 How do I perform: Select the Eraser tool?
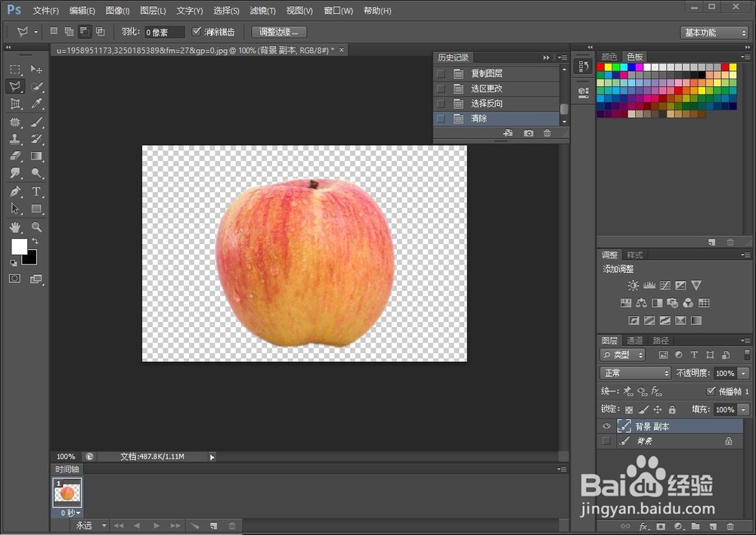pos(15,156)
